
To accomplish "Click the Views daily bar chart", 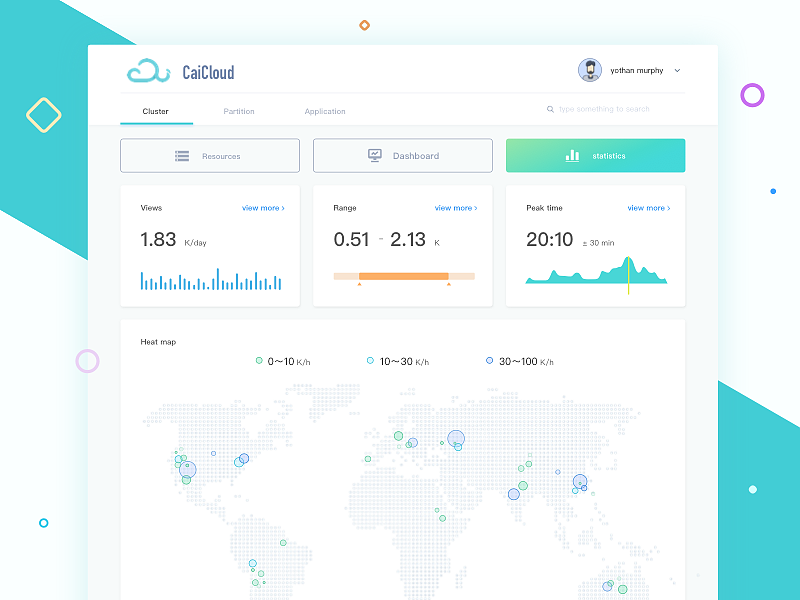I will (x=211, y=279).
